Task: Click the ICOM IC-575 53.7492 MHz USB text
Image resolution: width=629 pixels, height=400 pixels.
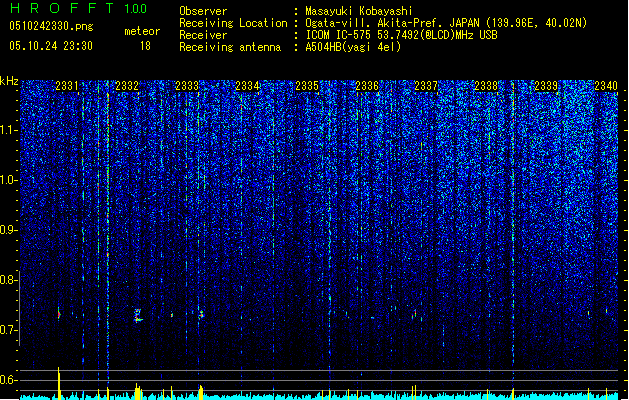Action: coord(402,35)
